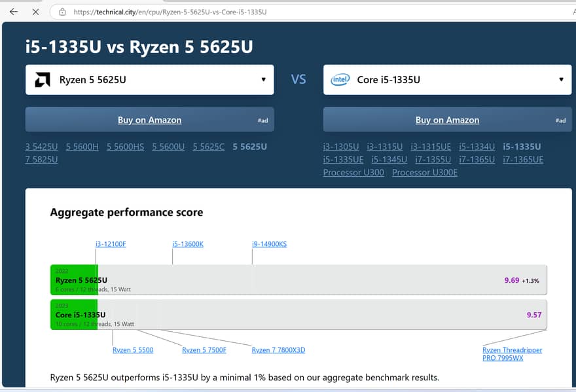Click the AMD logo in the left selector
Viewport: 576px width, 392px height.
43,80
